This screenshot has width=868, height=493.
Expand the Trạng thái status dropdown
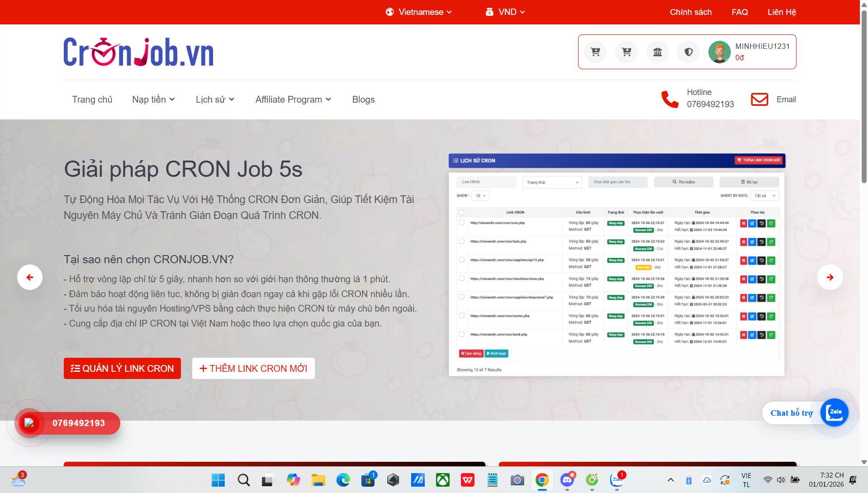click(x=552, y=182)
